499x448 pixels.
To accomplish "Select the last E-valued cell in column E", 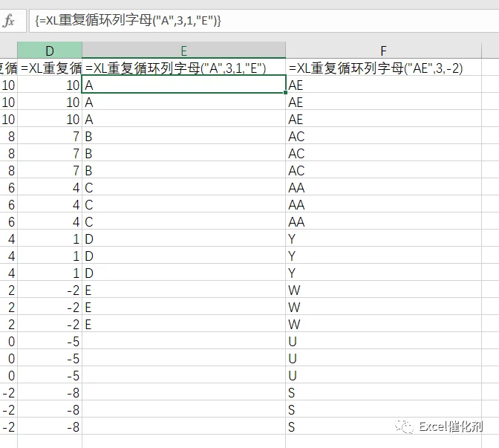I will point(183,324).
